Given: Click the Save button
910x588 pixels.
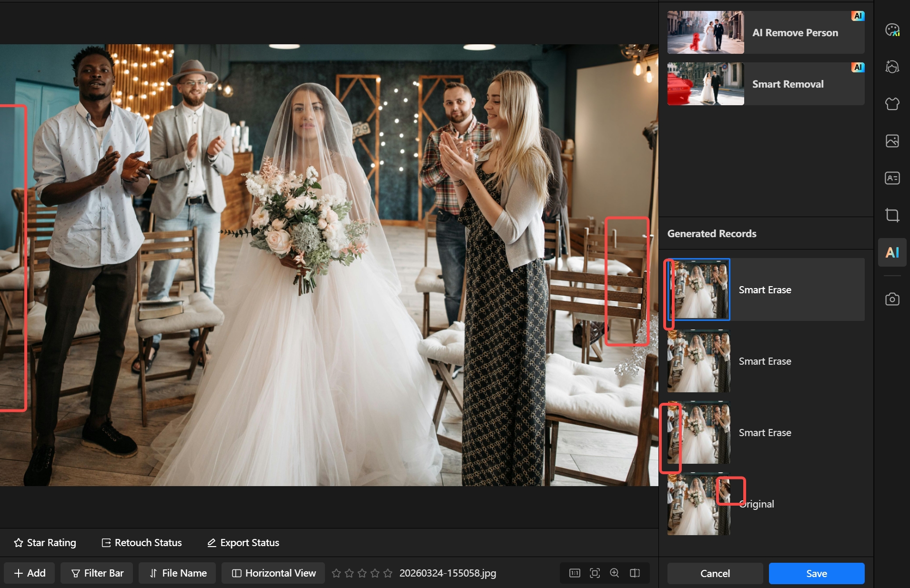Looking at the screenshot, I should tap(816, 573).
